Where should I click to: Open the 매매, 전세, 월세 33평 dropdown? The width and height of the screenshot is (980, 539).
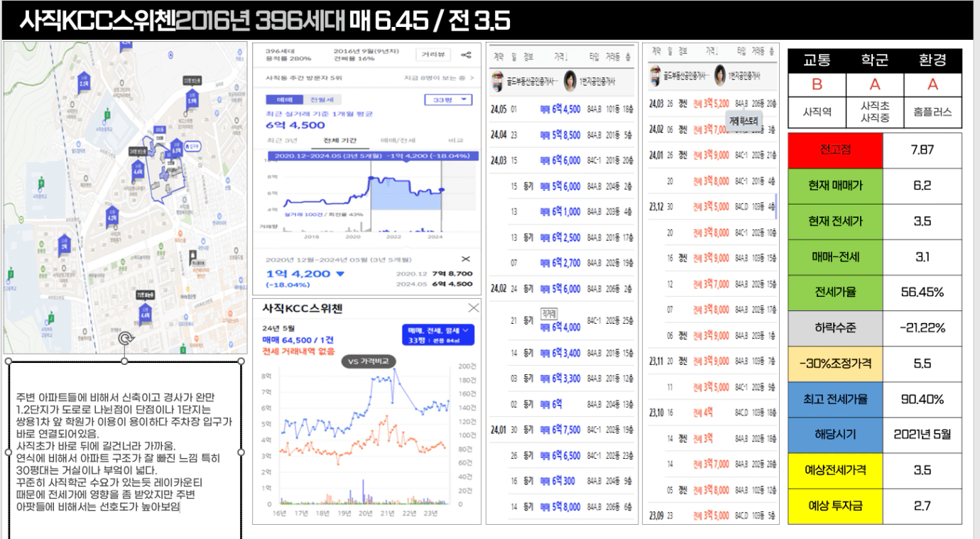pyautogui.click(x=437, y=335)
